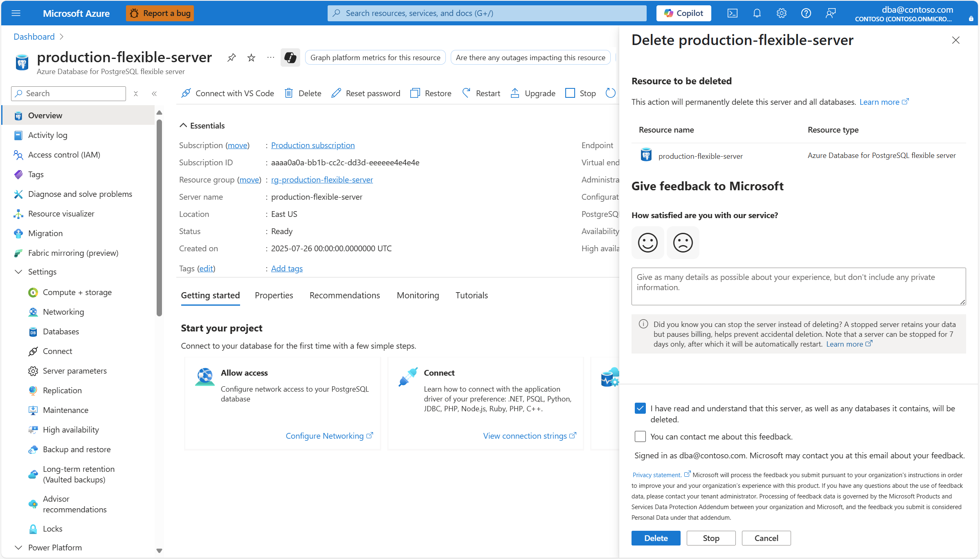Open the Properties tab
980x559 pixels.
(x=274, y=295)
